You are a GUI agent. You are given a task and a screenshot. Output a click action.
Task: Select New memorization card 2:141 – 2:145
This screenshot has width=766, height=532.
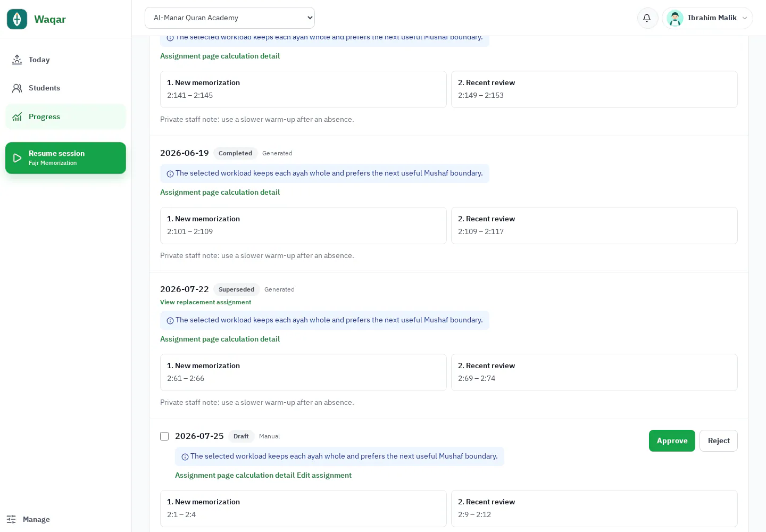(303, 89)
